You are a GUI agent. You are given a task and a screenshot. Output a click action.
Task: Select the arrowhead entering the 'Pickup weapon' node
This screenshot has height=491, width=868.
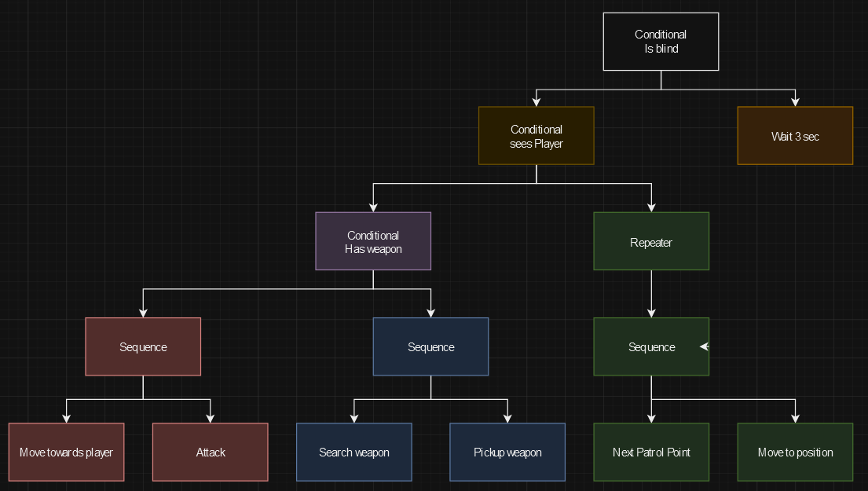pyautogui.click(x=507, y=418)
